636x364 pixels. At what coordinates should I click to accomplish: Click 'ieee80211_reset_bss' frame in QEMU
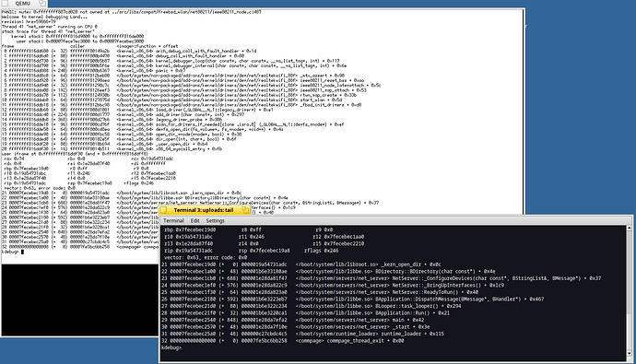(183, 80)
